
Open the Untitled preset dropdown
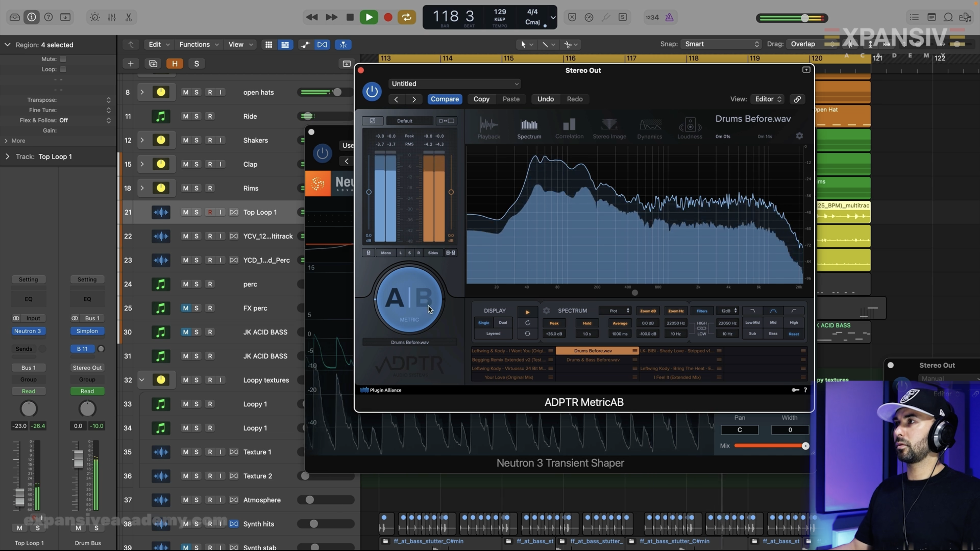pos(455,84)
